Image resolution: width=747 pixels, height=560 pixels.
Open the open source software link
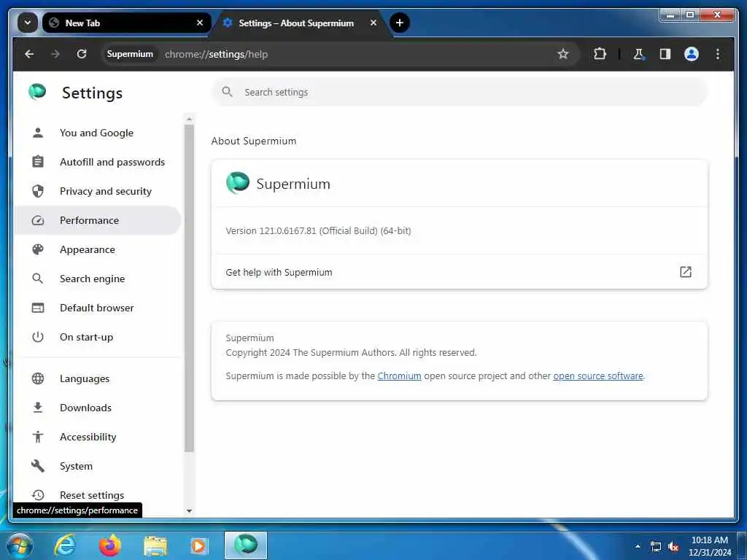click(598, 376)
